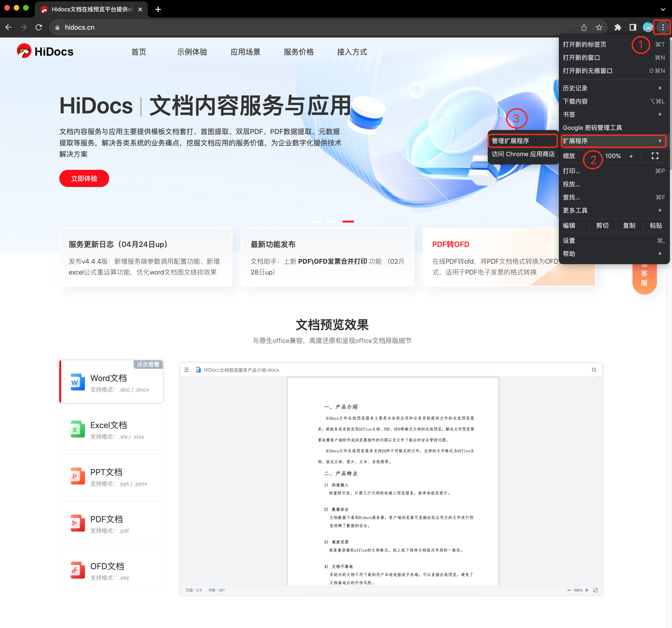Viewport: 672px width, 628px height.
Task: Open 下载内容 from the menu
Action: point(614,101)
